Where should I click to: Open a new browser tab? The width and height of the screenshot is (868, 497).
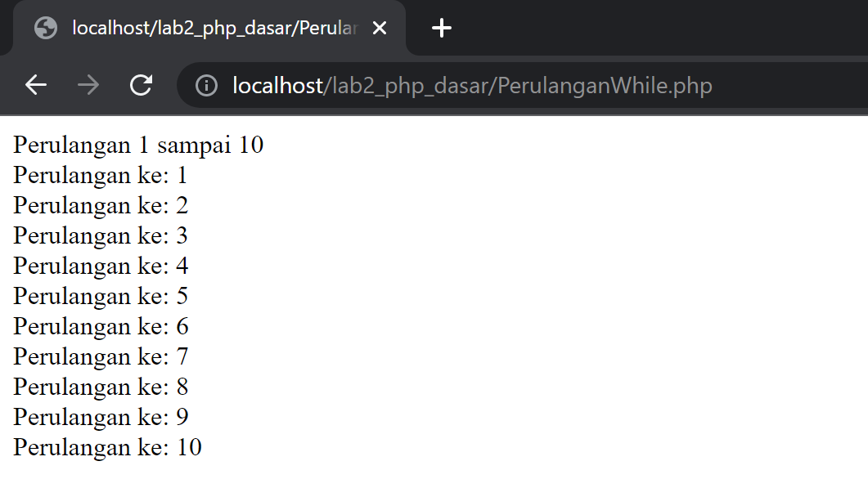[441, 28]
